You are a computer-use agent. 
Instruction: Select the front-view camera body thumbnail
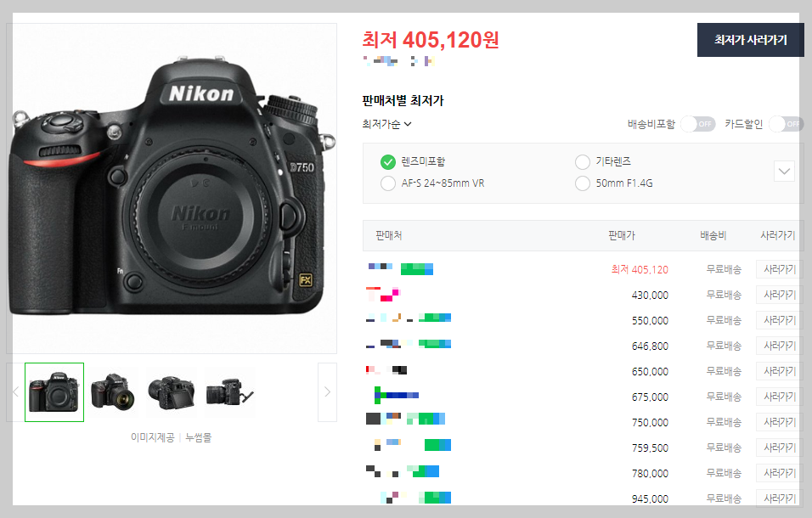tap(54, 392)
